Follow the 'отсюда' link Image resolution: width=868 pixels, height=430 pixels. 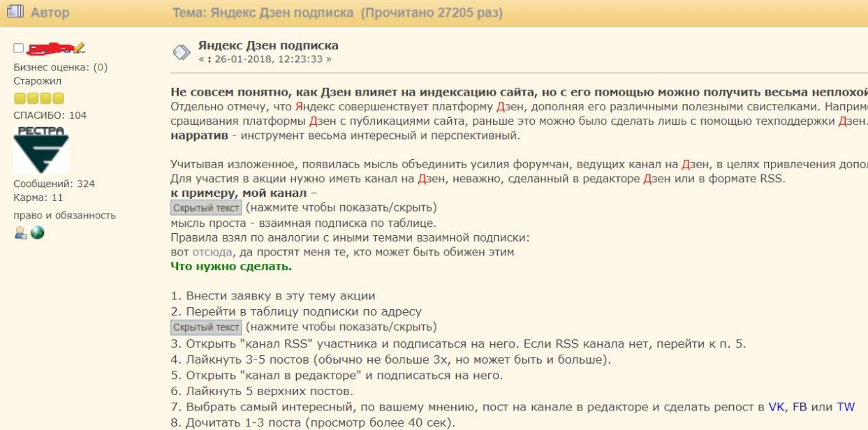coord(212,252)
